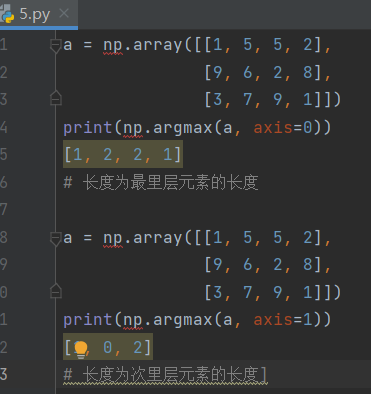Close the 5.py tab
This screenshot has width=371, height=394.
coord(64,14)
